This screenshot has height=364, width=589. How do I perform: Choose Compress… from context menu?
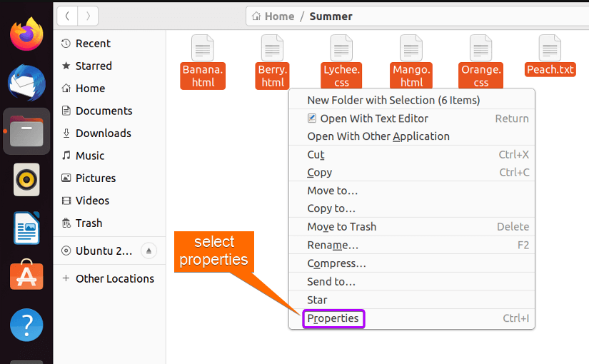pyautogui.click(x=412, y=263)
